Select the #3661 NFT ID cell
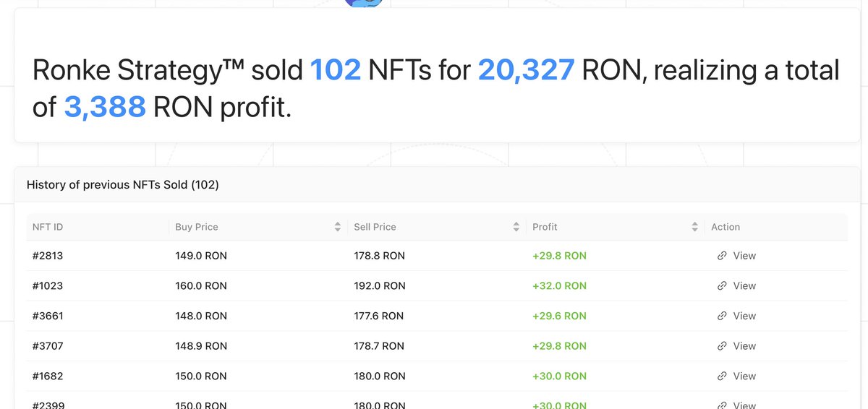868x409 pixels. pyautogui.click(x=48, y=316)
